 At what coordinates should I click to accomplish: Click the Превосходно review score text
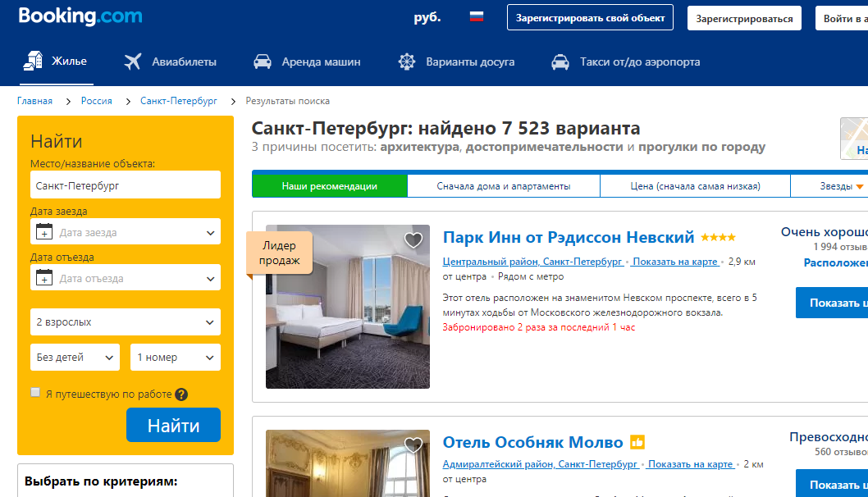coord(829,436)
